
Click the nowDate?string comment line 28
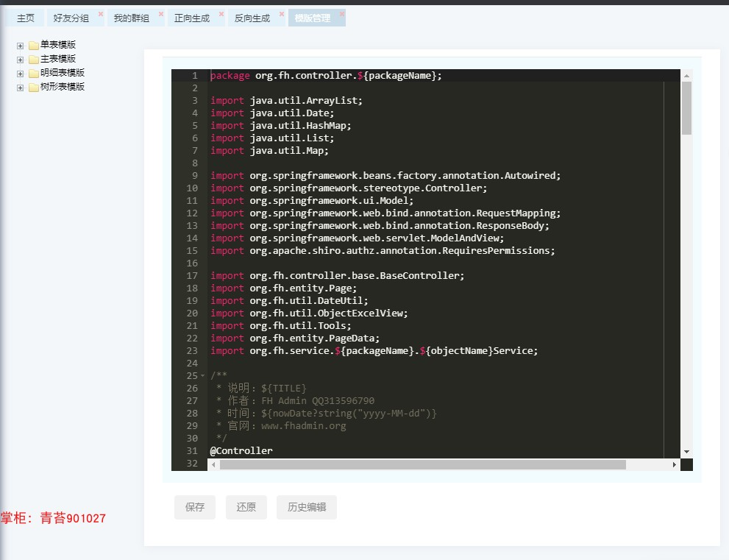tap(327, 413)
